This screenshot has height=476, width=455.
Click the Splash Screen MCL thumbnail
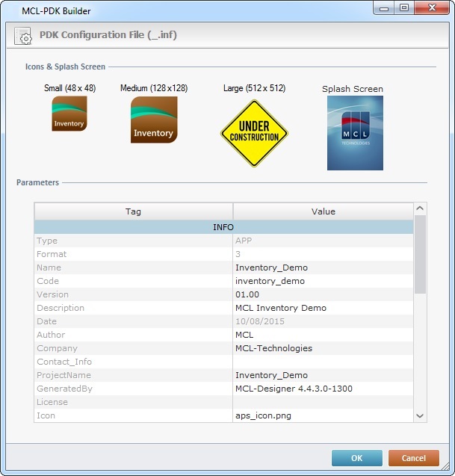355,133
